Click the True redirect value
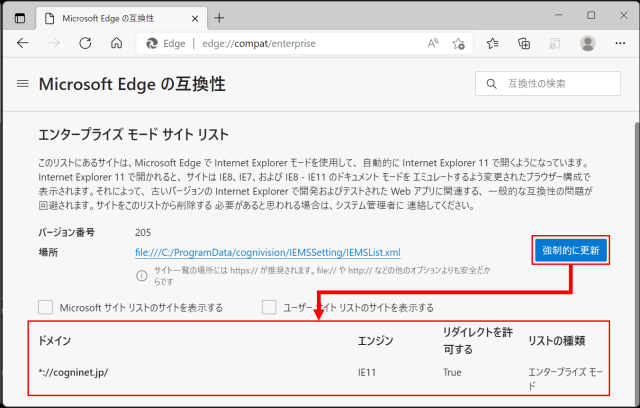This screenshot has width=640, height=408. (x=452, y=372)
